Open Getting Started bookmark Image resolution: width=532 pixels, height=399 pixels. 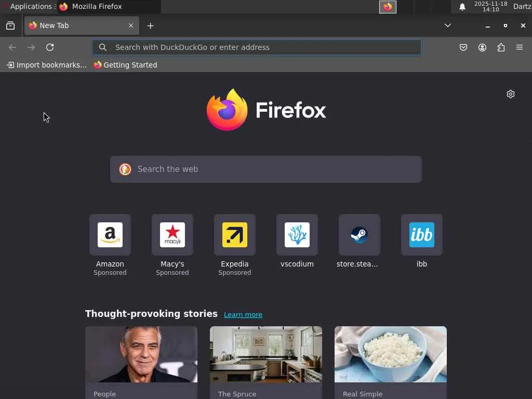coord(126,65)
